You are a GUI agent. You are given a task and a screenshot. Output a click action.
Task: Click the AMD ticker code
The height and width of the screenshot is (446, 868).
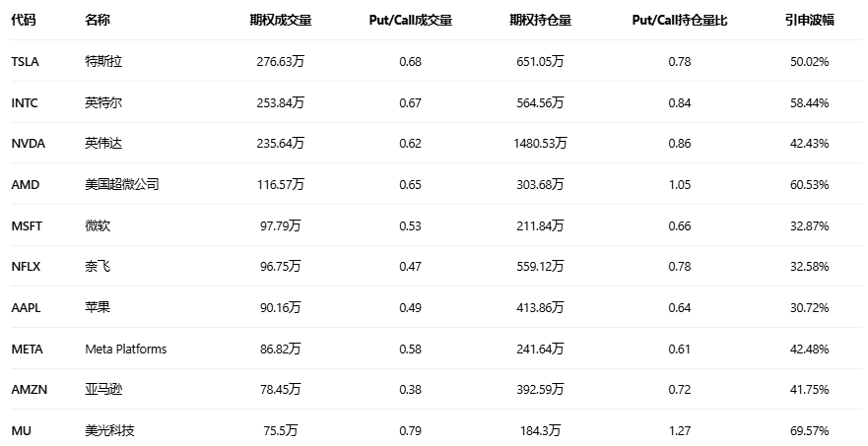(25, 184)
